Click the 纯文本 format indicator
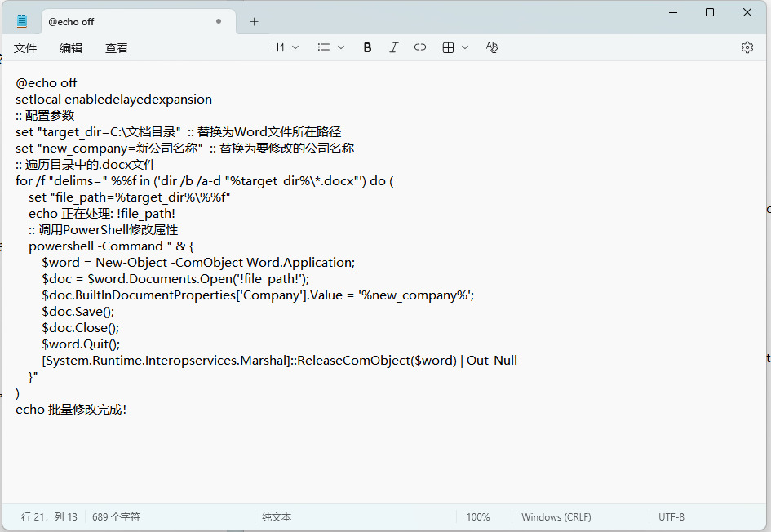This screenshot has width=771, height=532. (277, 516)
